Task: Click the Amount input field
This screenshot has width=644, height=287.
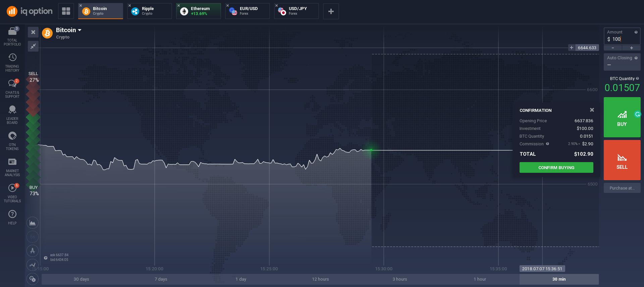Action: tap(622, 36)
